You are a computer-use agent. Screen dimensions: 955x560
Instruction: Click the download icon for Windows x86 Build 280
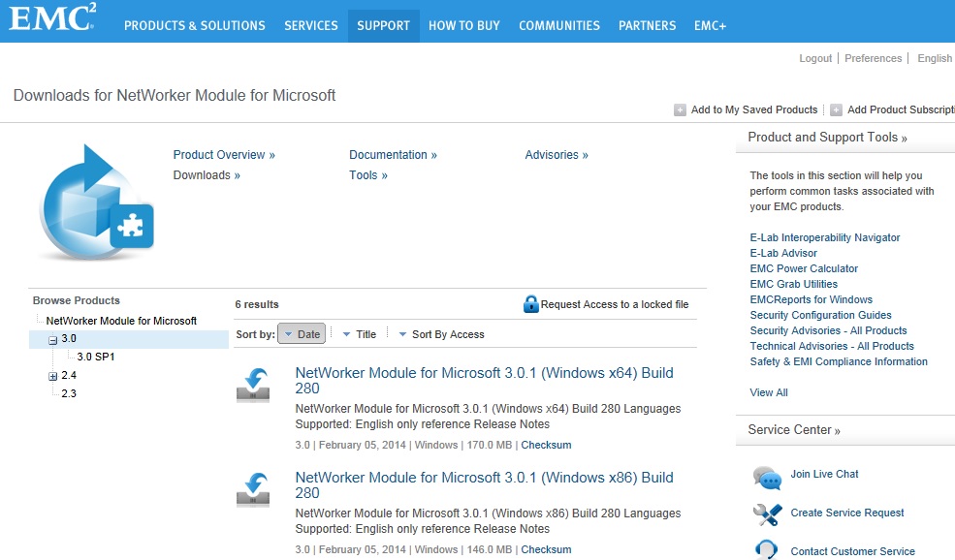(x=253, y=489)
